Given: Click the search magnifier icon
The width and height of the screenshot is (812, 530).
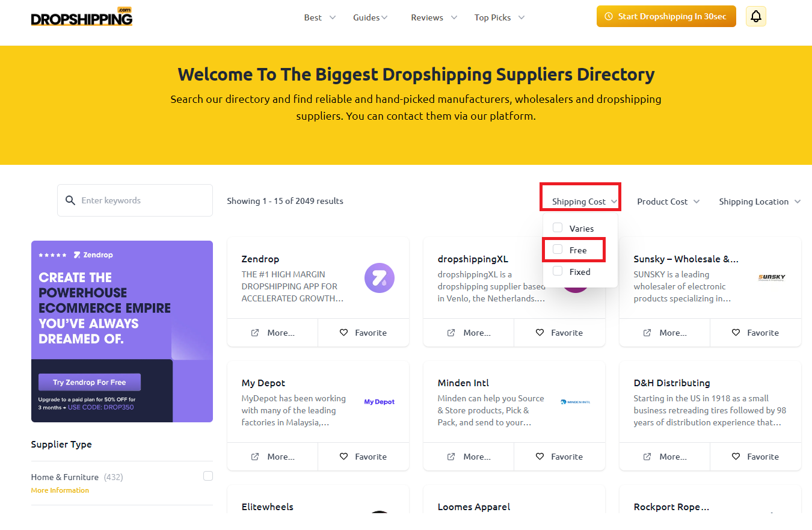Looking at the screenshot, I should click(x=70, y=200).
